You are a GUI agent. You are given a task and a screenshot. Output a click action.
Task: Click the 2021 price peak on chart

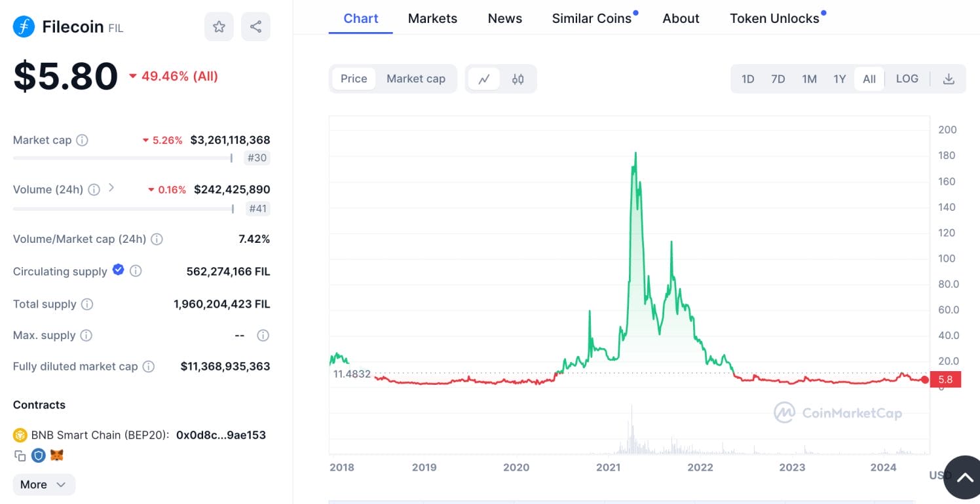[635, 153]
